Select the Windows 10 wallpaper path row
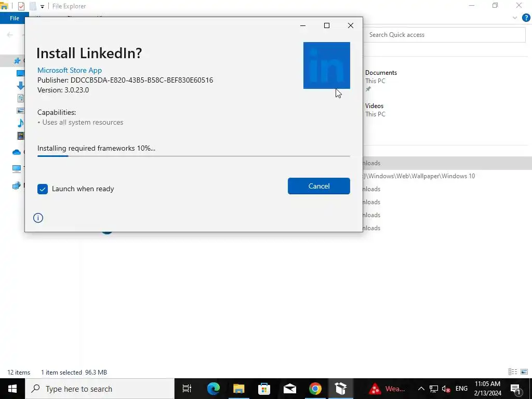 [x=419, y=176]
